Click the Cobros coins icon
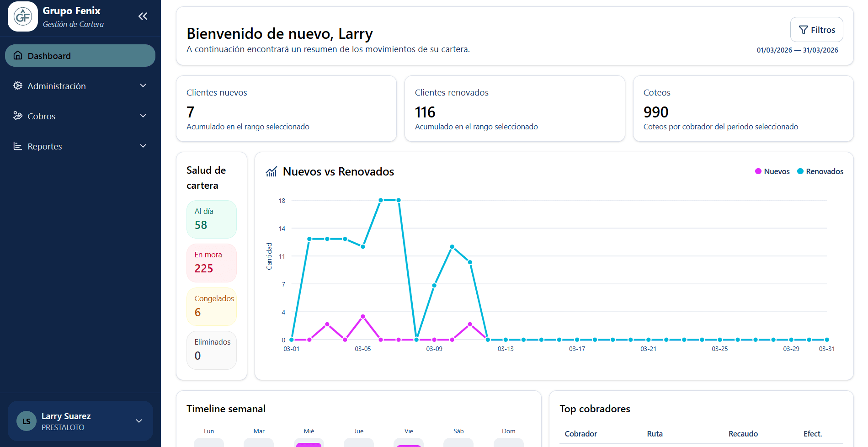This screenshot has width=868, height=447. coord(18,116)
